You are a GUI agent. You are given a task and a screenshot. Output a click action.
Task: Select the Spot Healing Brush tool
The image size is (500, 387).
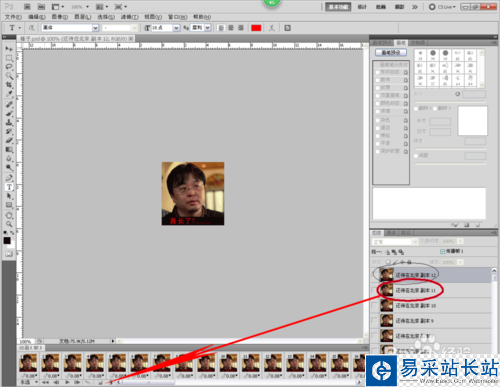pyautogui.click(x=9, y=104)
